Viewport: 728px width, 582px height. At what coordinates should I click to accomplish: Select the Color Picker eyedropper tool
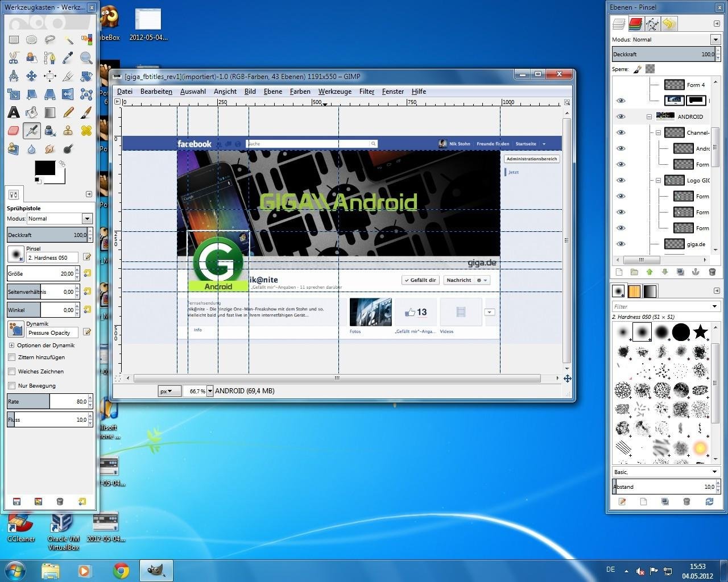68,57
